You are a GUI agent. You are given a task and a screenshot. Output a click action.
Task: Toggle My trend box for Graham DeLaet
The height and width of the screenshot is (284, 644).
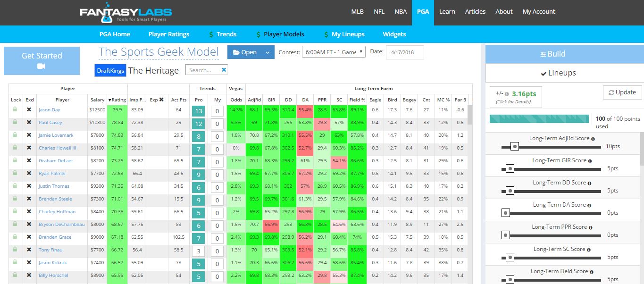point(217,162)
